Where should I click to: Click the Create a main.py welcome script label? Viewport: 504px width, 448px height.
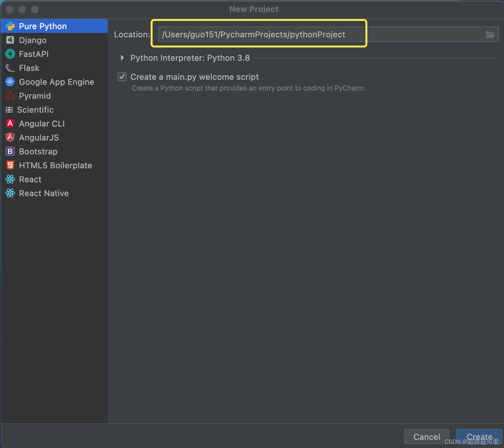coord(194,77)
